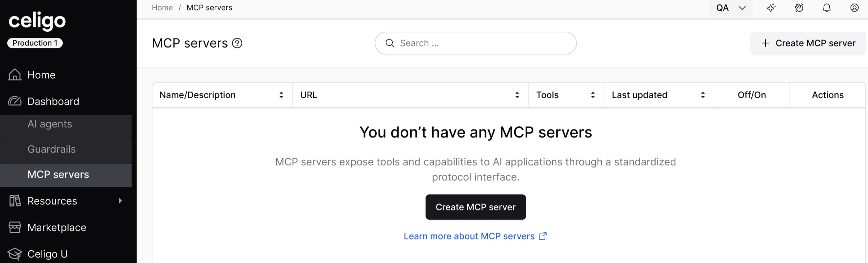868x263 pixels.
Task: Sort by URL column arrows
Action: (517, 95)
